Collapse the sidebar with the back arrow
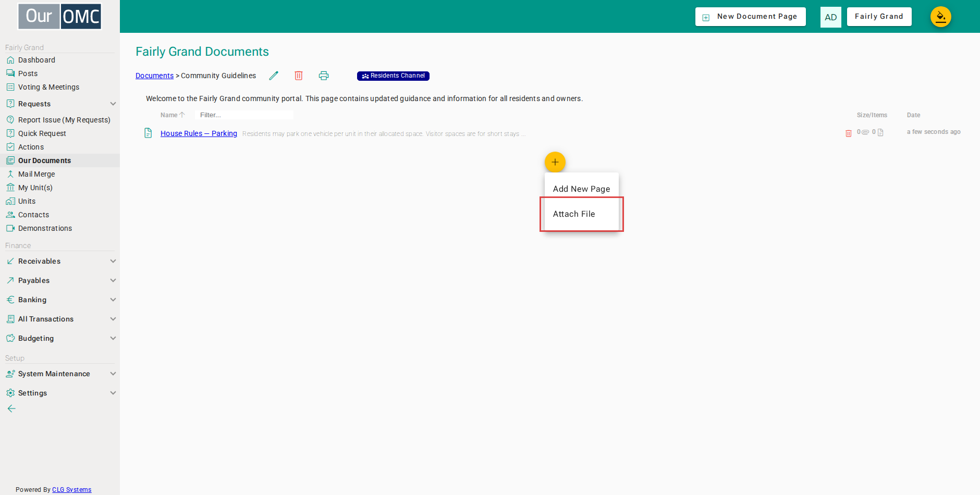Viewport: 980px width, 495px height. tap(11, 409)
